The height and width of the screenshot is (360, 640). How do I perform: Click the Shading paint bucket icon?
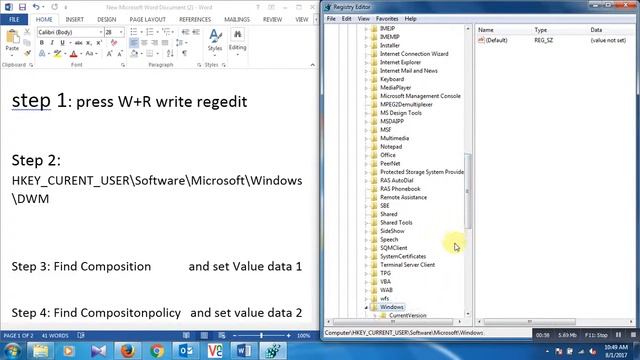(134, 53)
